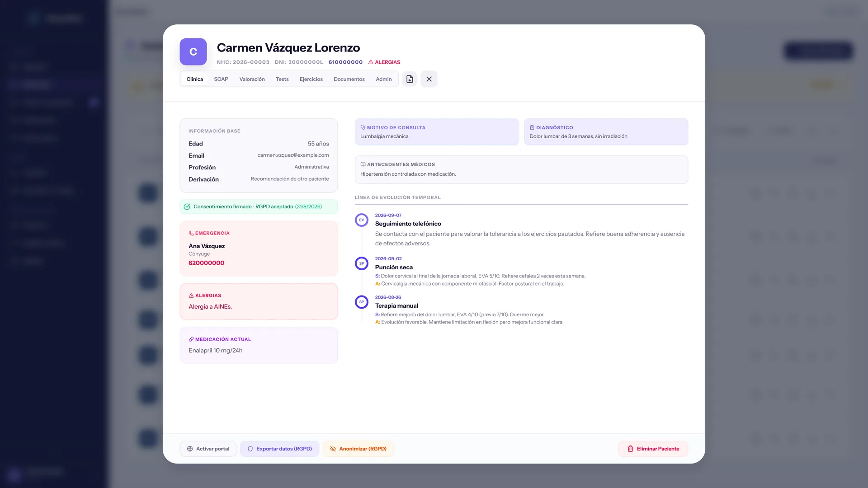This screenshot has height=488, width=868.
Task: Click the phone icon in the Emergencia card
Action: coord(191,233)
